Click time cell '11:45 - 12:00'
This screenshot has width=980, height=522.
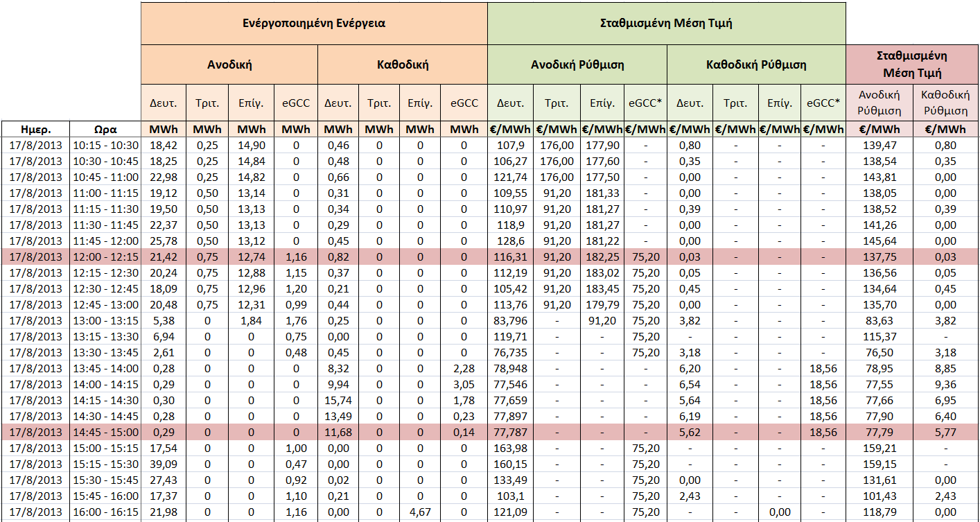point(106,241)
